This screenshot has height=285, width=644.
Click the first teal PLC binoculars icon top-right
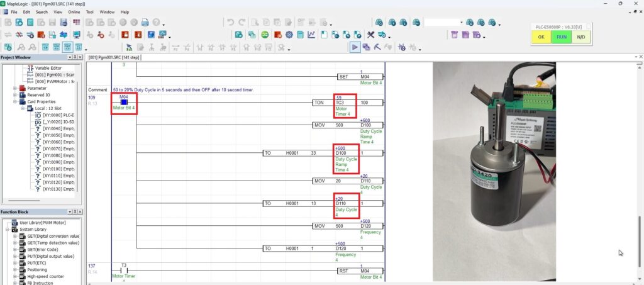click(x=379, y=23)
